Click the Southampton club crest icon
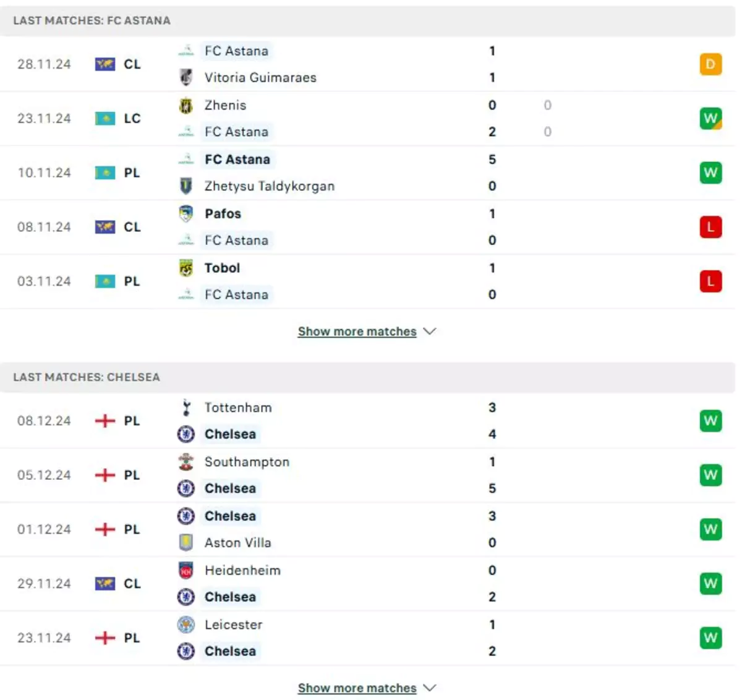Viewport: 742px width, 700px height. point(185,462)
